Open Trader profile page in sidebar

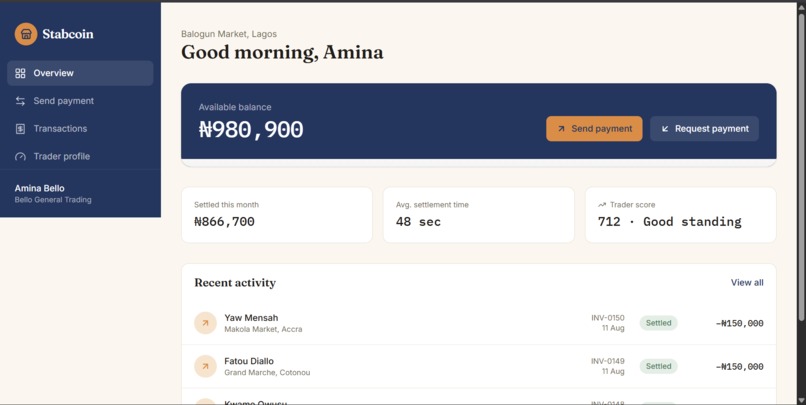tap(80, 156)
